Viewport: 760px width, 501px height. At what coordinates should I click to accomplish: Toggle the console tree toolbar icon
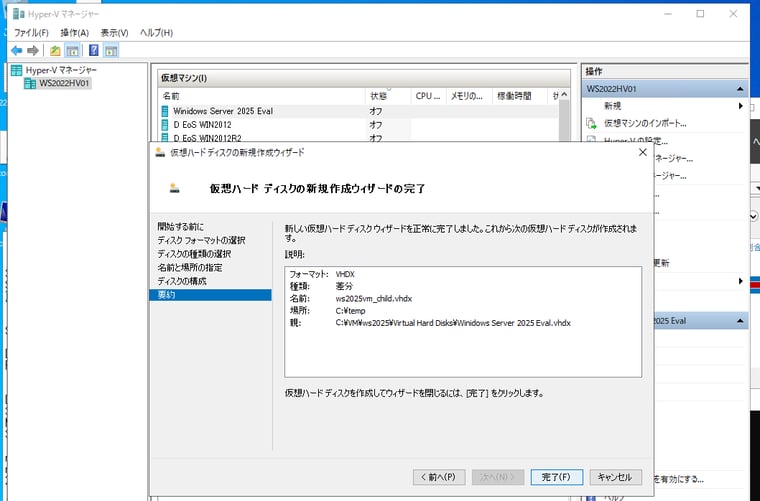72,50
